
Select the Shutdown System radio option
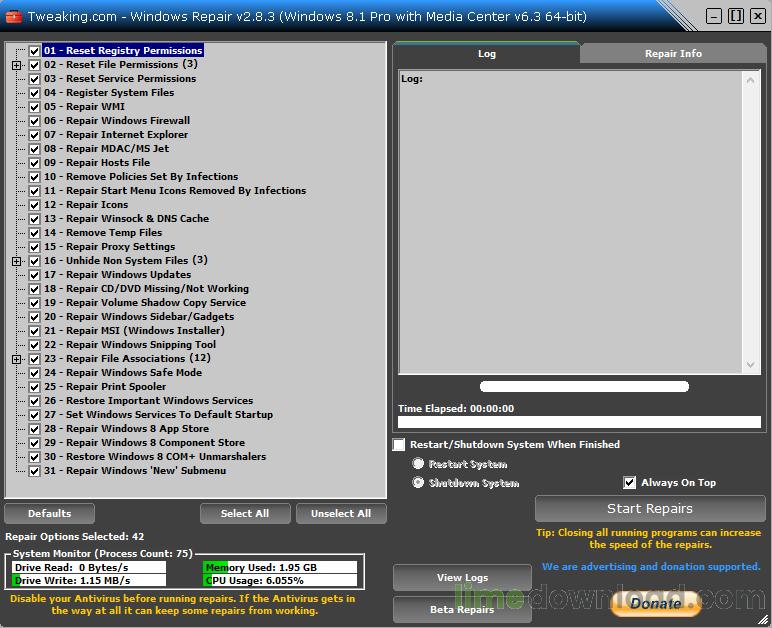pyautogui.click(x=418, y=483)
